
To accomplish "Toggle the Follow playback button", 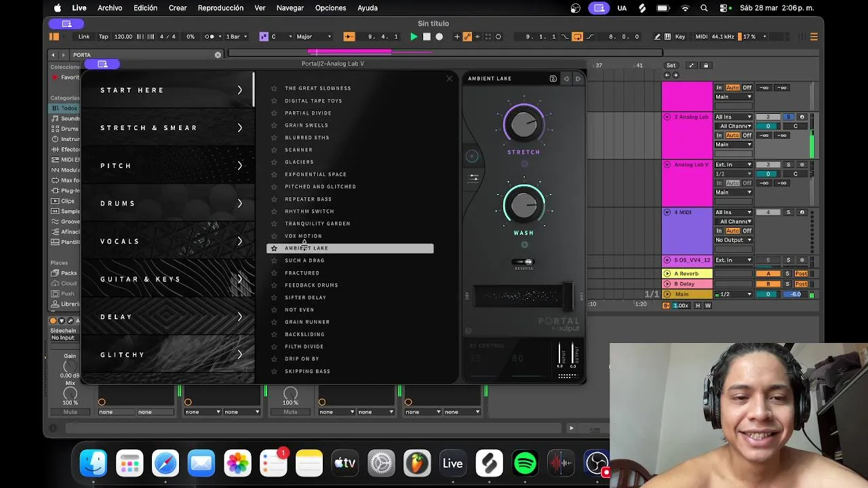I will tap(349, 37).
